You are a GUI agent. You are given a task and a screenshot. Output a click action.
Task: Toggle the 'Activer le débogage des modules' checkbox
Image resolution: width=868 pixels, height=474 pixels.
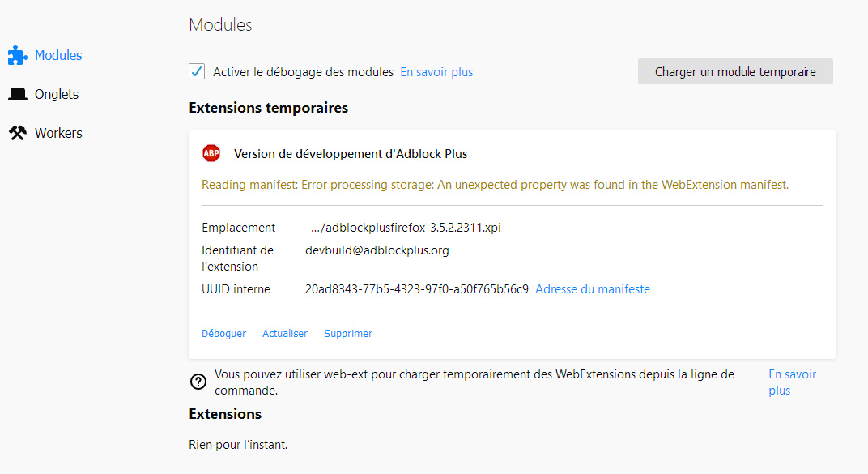(x=197, y=72)
